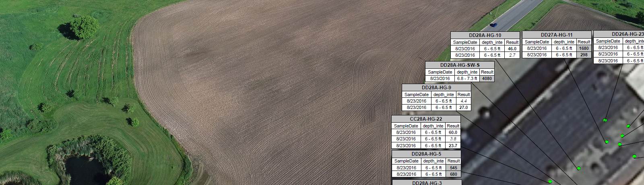Click the DD28A-HG-9 table title
Viewport: 644px width, 185px height.
pos(436,87)
